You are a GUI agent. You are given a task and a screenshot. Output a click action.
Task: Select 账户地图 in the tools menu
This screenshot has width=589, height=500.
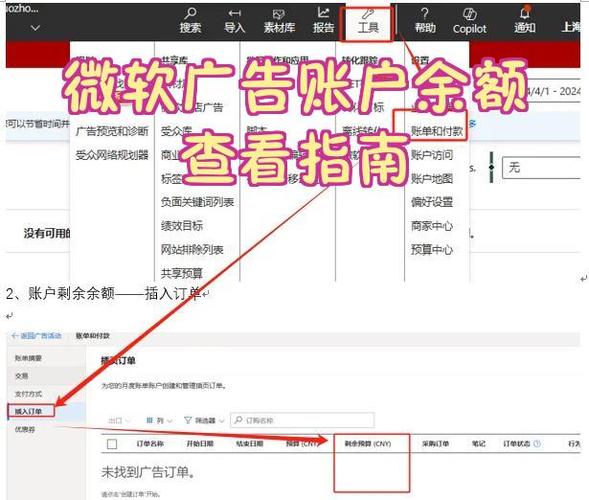click(x=432, y=178)
